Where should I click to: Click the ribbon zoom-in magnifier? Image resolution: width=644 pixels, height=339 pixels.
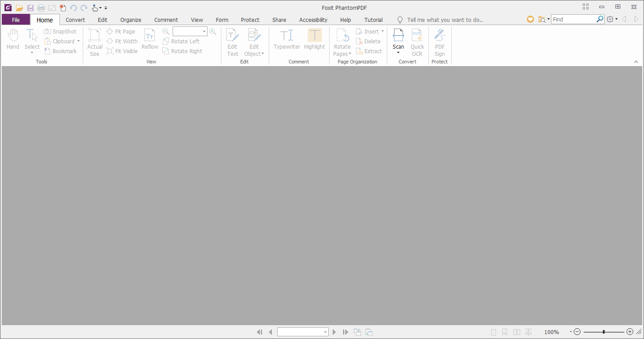coord(213,32)
